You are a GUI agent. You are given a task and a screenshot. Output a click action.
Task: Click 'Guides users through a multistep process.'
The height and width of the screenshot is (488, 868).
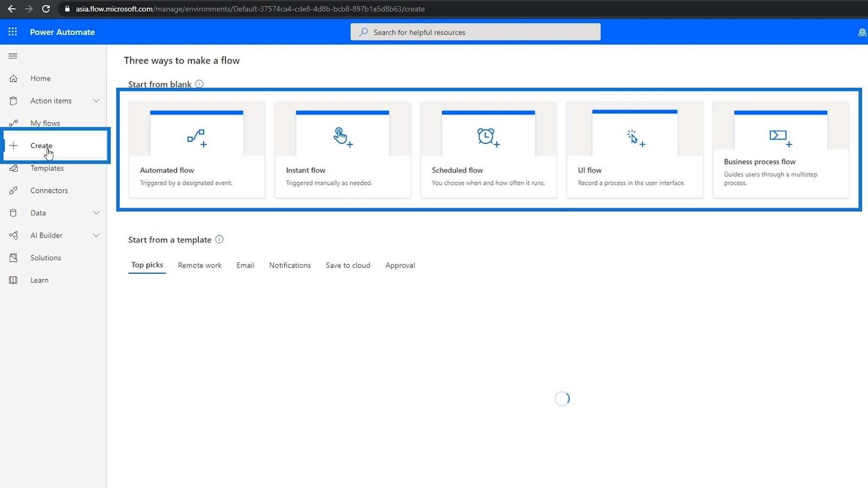point(770,178)
